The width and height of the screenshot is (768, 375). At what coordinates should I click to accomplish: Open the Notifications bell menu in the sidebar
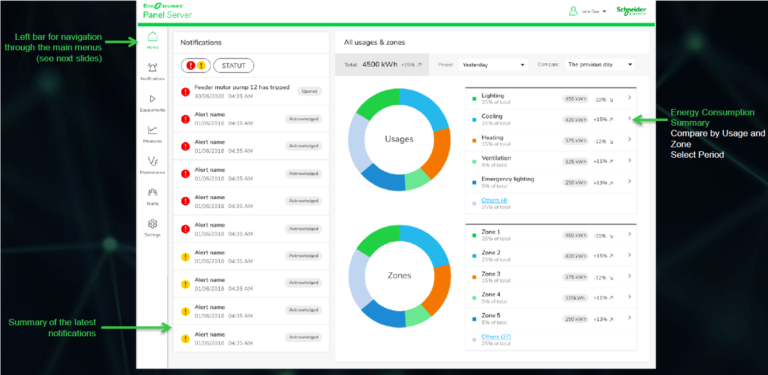click(153, 71)
